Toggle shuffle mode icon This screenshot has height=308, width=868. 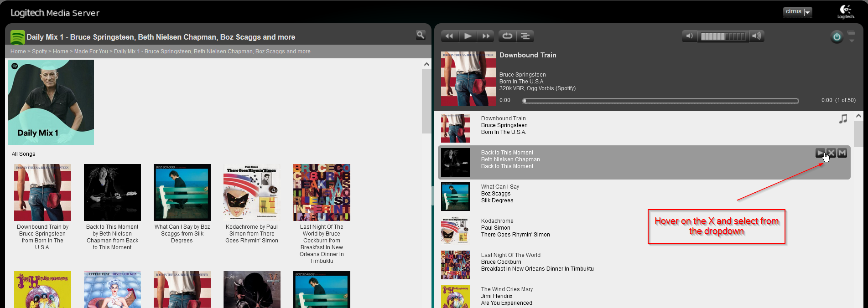coord(525,36)
